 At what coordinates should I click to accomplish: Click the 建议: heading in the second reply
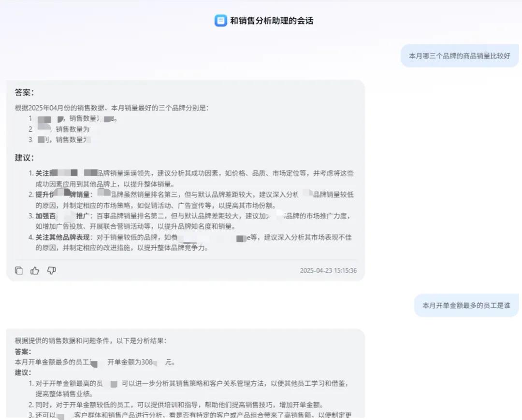(23, 373)
